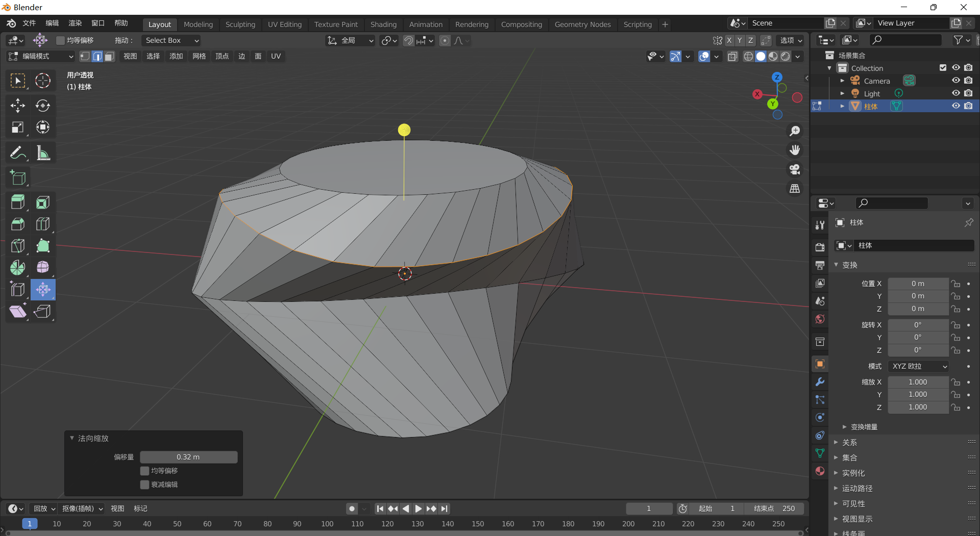Click the pan view hand icon
Image resolution: width=980 pixels, height=536 pixels.
(795, 150)
